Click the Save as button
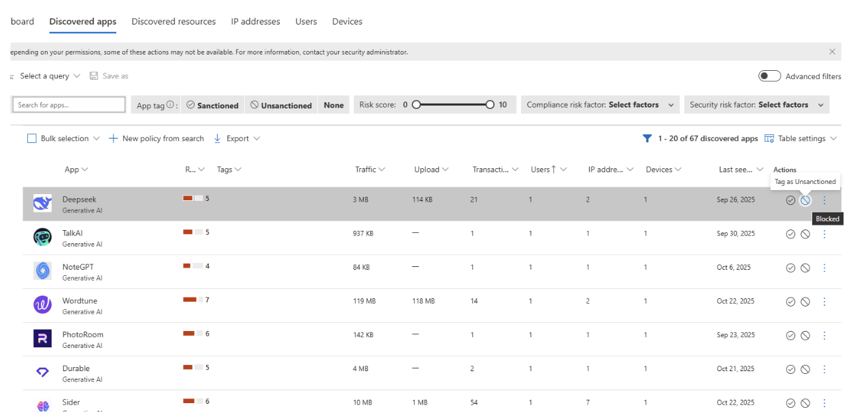Viewport: 868px width, 412px height. point(109,76)
